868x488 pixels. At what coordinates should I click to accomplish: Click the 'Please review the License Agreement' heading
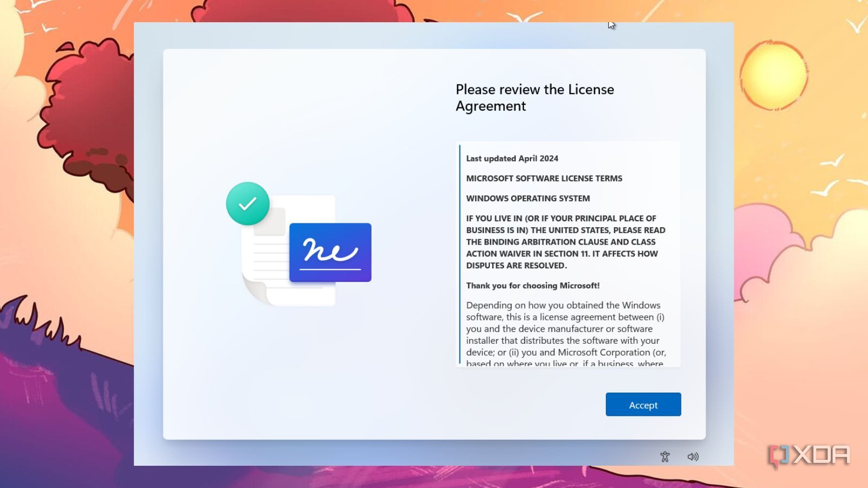click(535, 98)
